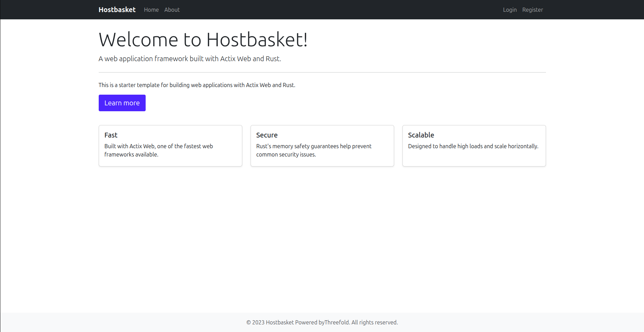Select Register in the top navbar
The height and width of the screenshot is (332, 644).
click(x=532, y=10)
